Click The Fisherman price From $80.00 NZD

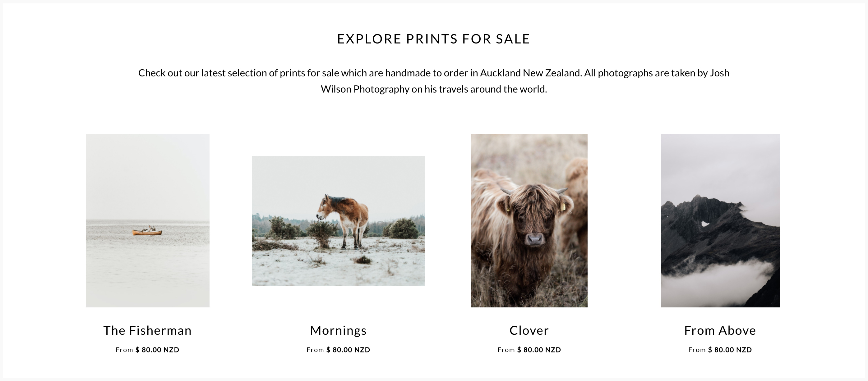tap(148, 350)
